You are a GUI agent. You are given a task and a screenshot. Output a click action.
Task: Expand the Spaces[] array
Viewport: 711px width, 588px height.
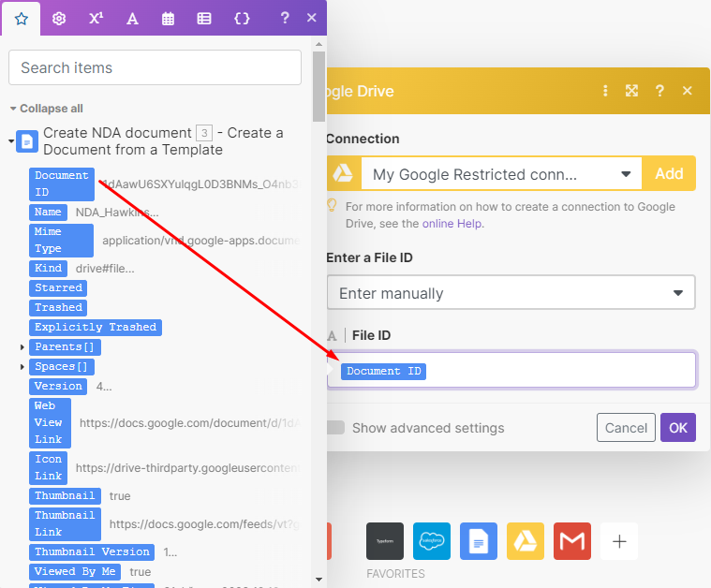[22, 367]
